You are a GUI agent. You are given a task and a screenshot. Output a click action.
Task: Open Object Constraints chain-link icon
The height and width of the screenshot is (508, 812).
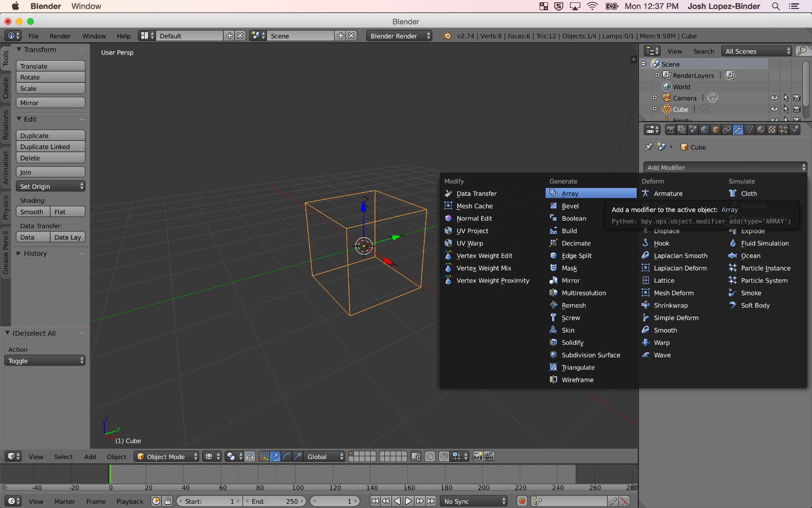point(727,130)
